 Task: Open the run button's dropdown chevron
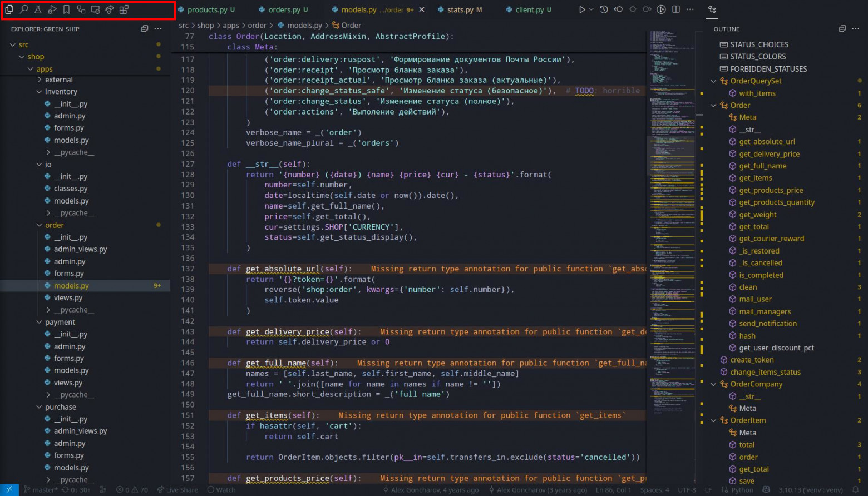pyautogui.click(x=591, y=9)
